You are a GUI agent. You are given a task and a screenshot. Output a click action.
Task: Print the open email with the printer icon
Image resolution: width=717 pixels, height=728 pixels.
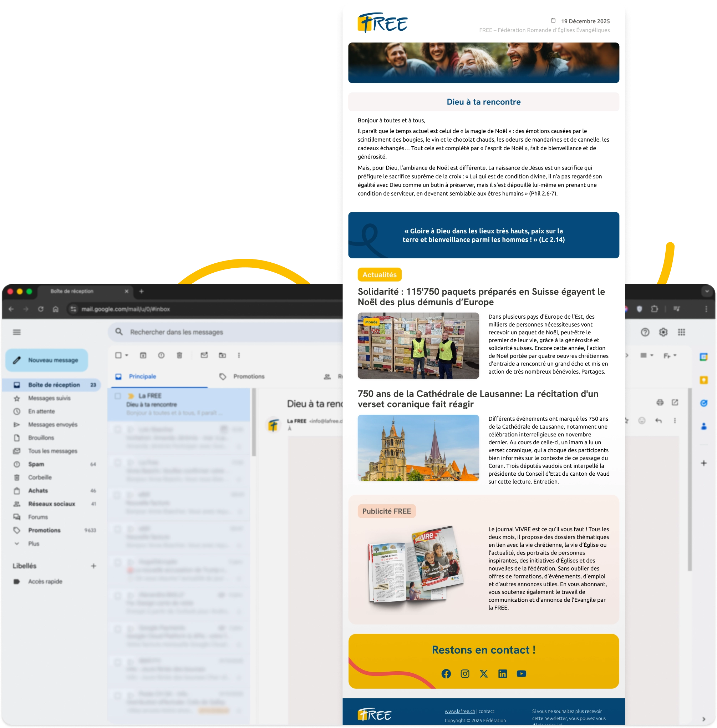point(660,403)
